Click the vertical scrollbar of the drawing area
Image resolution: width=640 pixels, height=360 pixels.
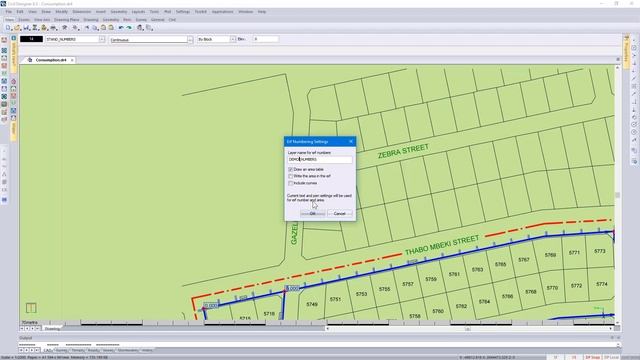[x=618, y=194]
